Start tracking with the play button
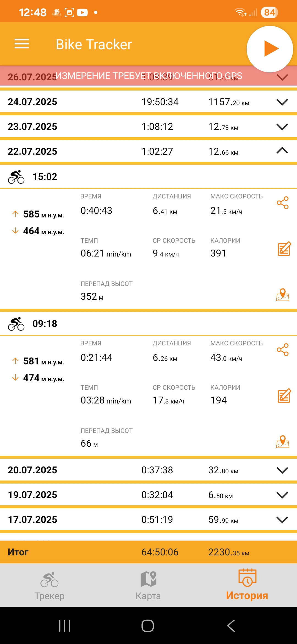297x644 pixels. tap(270, 49)
